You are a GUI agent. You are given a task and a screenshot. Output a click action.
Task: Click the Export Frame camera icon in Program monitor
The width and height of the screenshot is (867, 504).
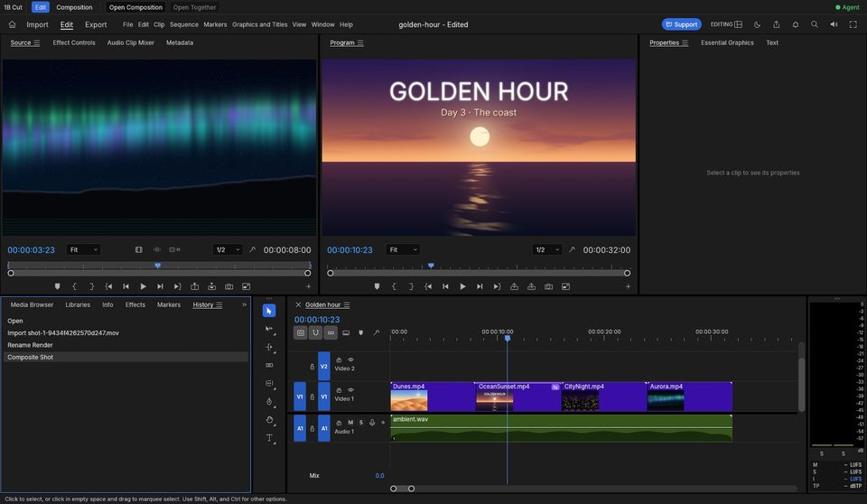click(x=548, y=286)
